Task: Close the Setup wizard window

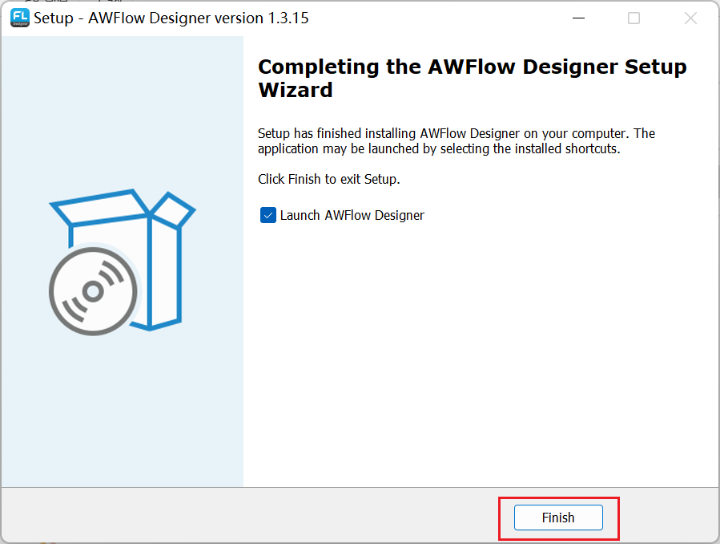Action: tap(690, 18)
